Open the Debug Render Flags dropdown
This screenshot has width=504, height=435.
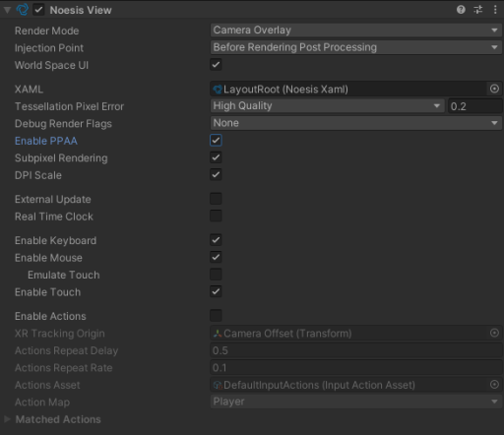click(x=355, y=123)
